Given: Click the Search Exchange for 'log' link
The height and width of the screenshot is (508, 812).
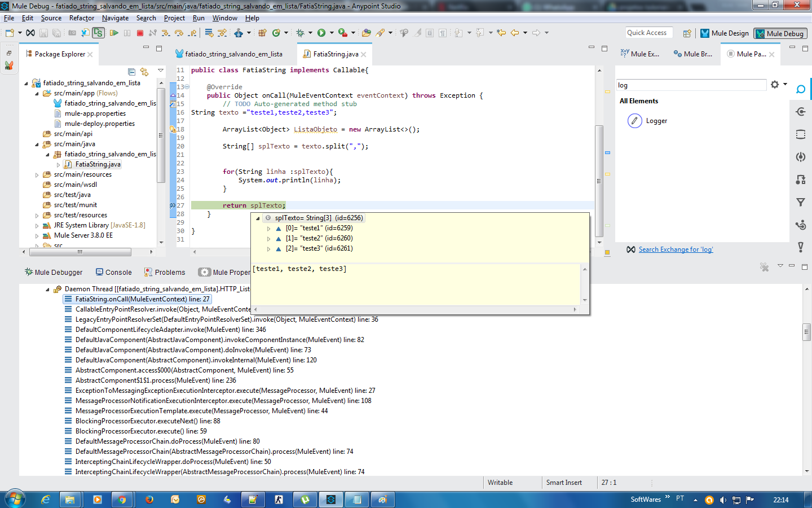Looking at the screenshot, I should pyautogui.click(x=676, y=248).
